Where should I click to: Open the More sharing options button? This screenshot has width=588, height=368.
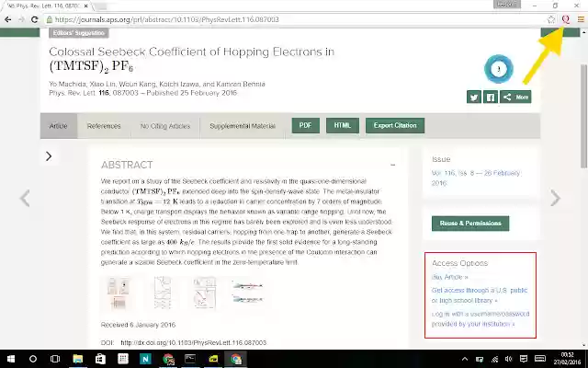pyautogui.click(x=515, y=97)
